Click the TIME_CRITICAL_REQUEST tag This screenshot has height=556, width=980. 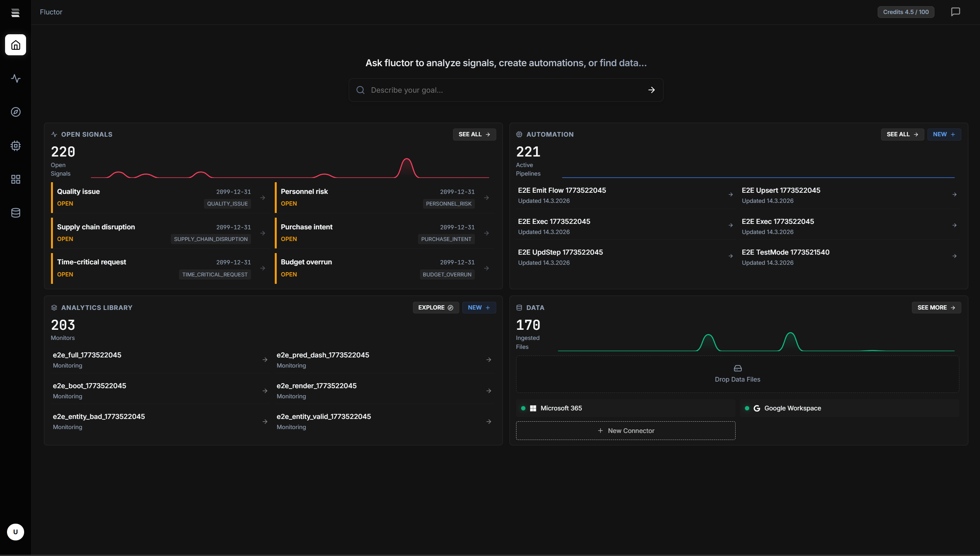point(215,274)
